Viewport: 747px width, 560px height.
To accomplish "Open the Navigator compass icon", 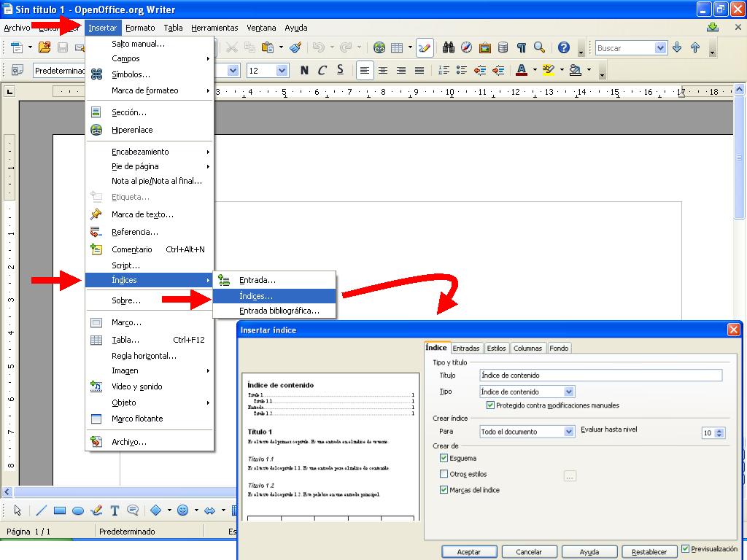I will click(x=466, y=47).
